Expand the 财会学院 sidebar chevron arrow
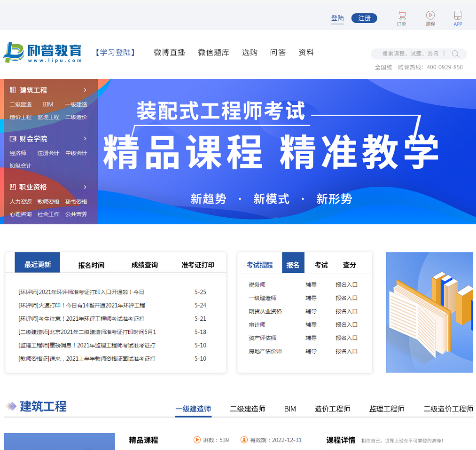The image size is (476, 450). 85,139
